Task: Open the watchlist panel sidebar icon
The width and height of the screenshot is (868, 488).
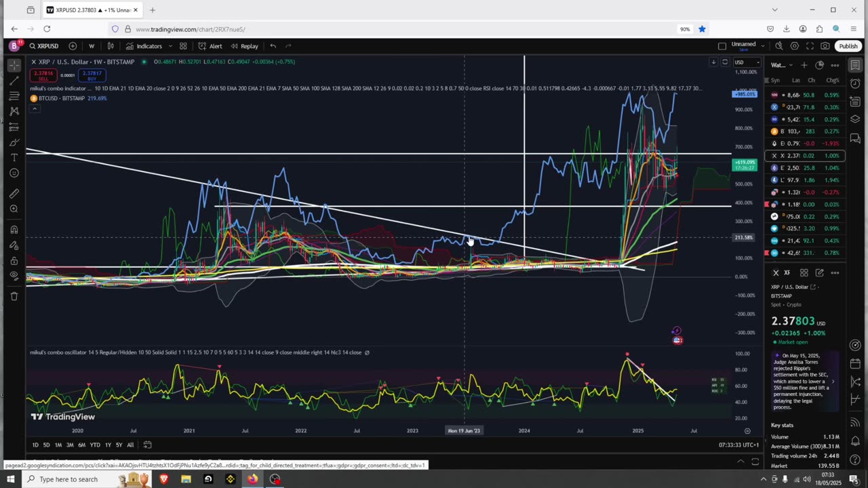Action: click(855, 66)
